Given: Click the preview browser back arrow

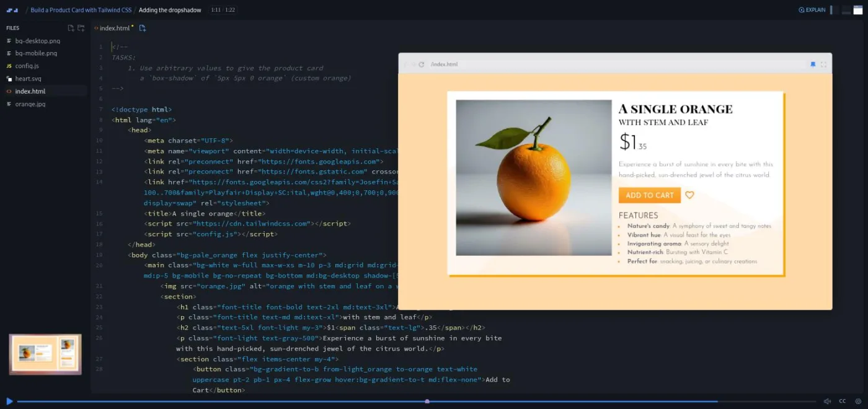Looking at the screenshot, I should tap(406, 64).
